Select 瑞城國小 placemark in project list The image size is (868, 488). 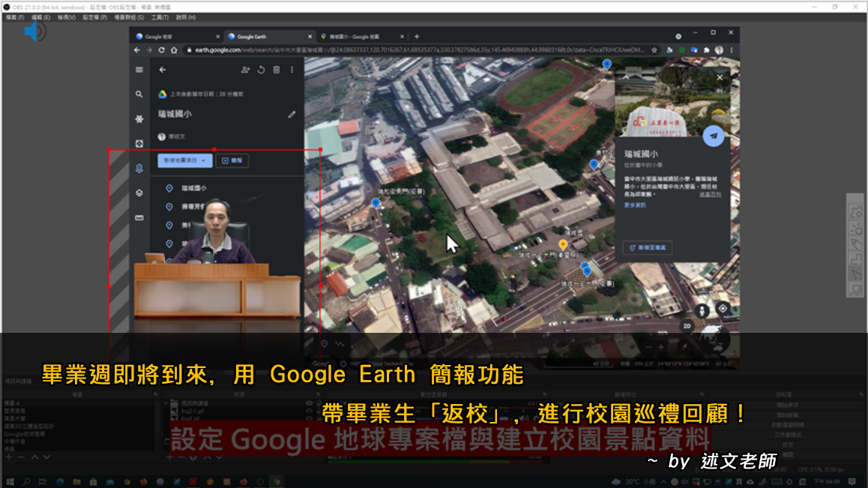[x=193, y=188]
